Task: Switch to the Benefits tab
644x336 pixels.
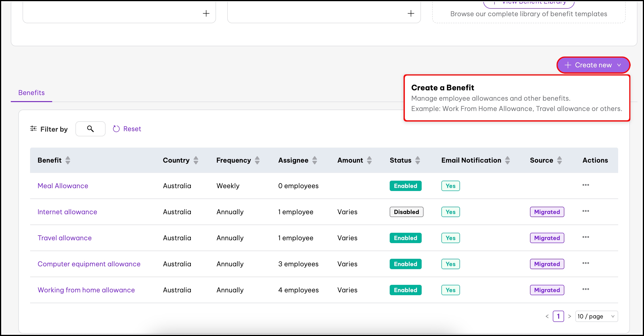Action: 31,93
